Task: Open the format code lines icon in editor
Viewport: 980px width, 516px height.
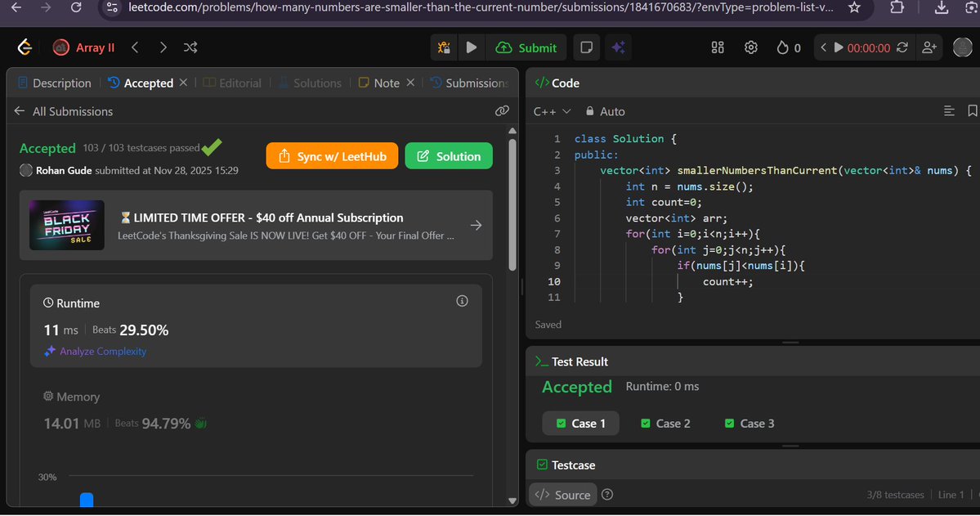Action: coord(949,111)
